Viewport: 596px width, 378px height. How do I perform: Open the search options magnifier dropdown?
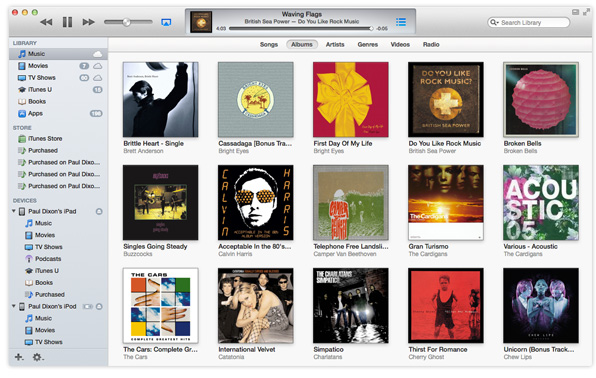494,22
